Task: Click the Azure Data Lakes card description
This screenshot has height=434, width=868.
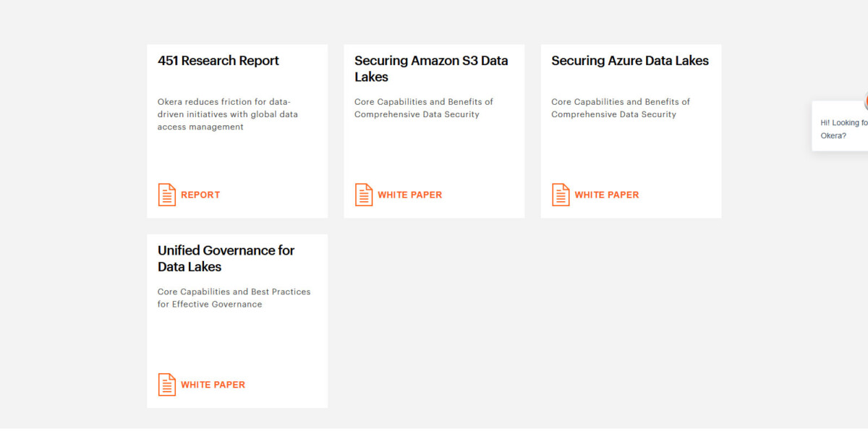Action: [621, 108]
